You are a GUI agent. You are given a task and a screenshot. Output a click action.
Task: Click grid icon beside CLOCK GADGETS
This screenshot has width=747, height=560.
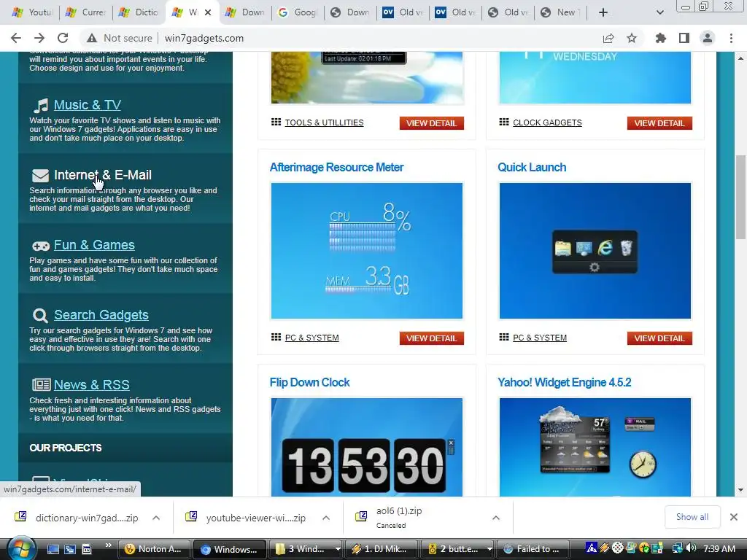pyautogui.click(x=504, y=122)
